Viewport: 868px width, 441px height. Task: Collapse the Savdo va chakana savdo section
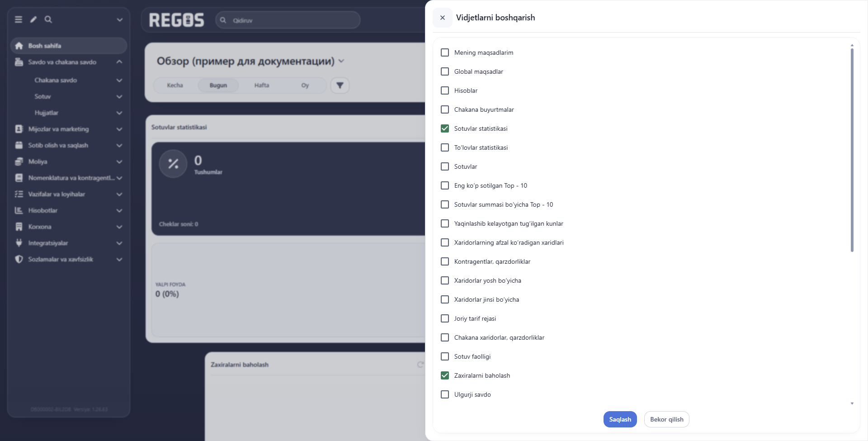point(119,62)
